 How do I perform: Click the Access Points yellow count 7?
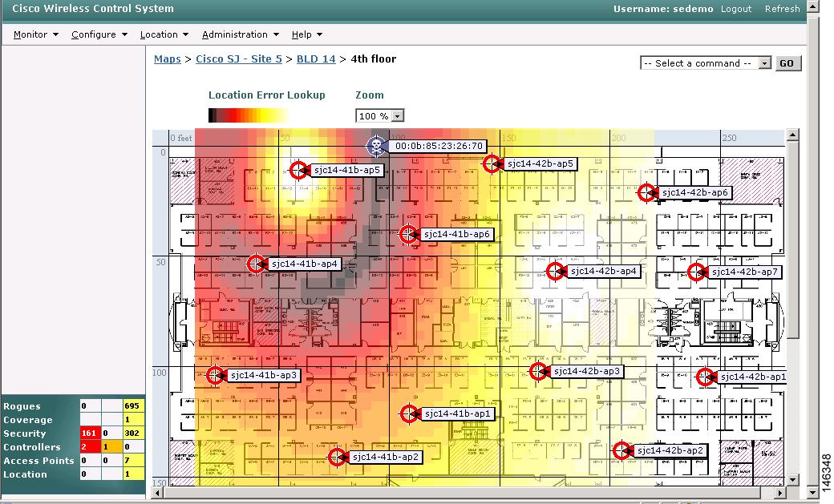click(x=133, y=461)
